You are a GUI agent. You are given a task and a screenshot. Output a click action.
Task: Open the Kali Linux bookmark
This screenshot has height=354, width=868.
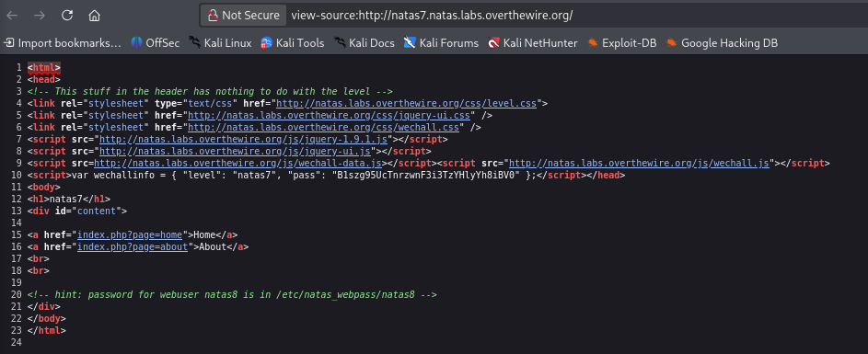[x=220, y=42]
